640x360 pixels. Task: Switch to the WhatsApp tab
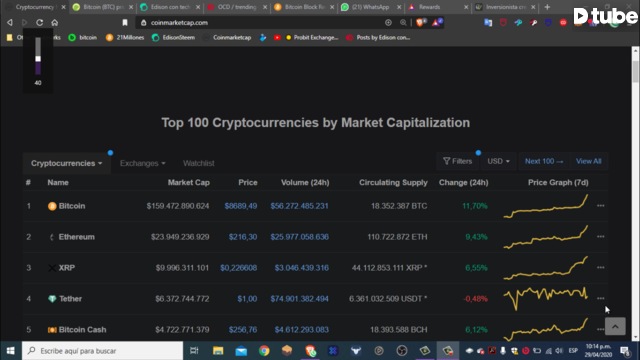371,7
